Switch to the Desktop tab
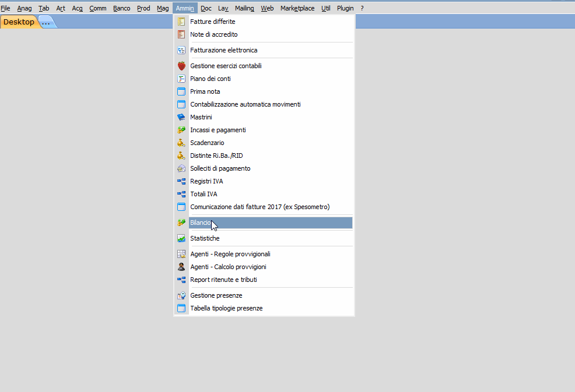This screenshot has height=392, width=575. click(x=19, y=22)
